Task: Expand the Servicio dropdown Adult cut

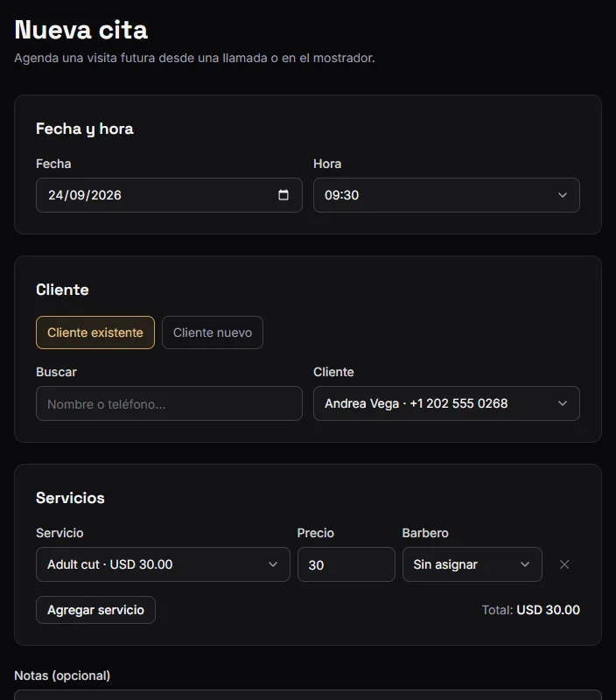Action: click(163, 564)
